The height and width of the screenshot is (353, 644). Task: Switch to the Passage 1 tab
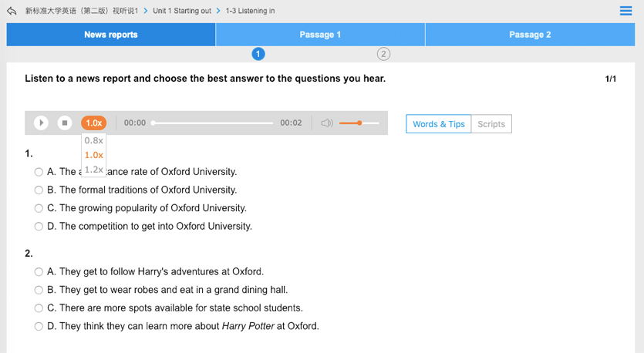pos(320,35)
